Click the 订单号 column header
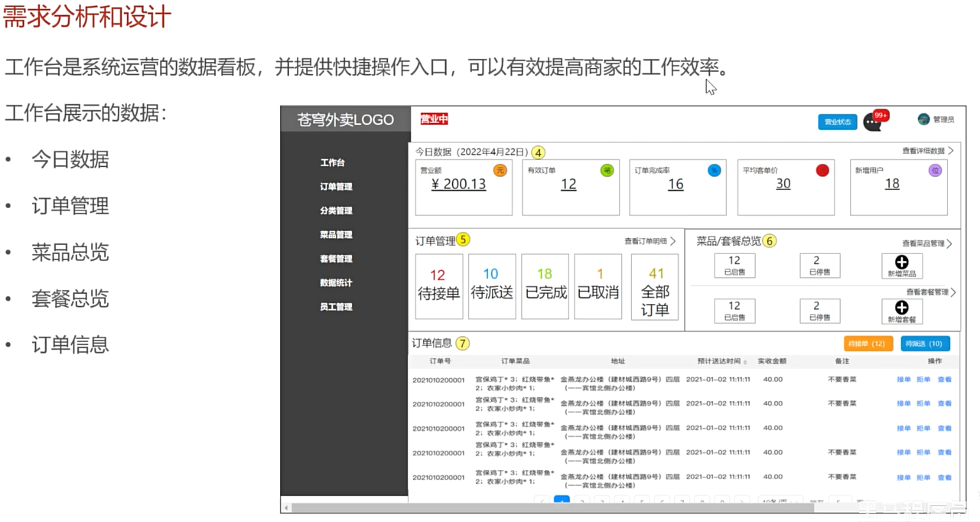Screen dimensions: 980x522 point(441,361)
